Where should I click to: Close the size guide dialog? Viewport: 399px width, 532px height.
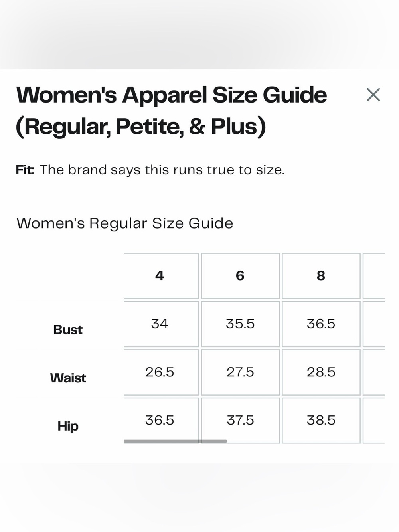click(x=373, y=95)
